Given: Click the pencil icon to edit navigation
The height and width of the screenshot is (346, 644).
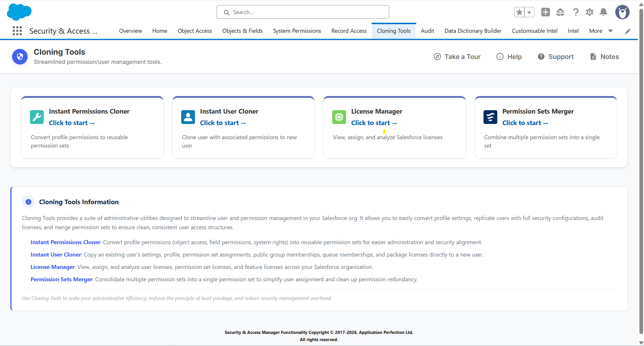Looking at the screenshot, I should (628, 31).
